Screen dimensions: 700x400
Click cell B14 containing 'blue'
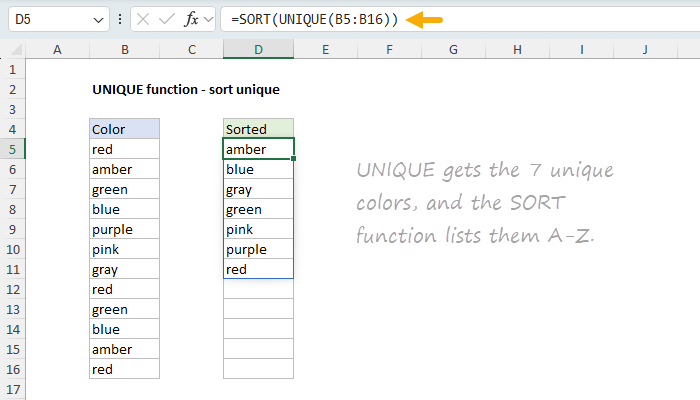click(x=125, y=329)
